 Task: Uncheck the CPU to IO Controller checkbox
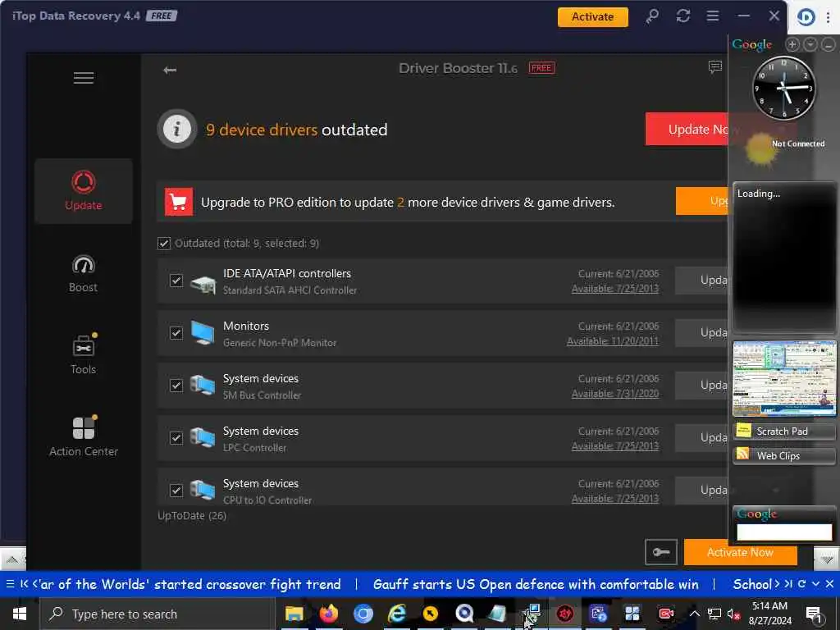(176, 491)
